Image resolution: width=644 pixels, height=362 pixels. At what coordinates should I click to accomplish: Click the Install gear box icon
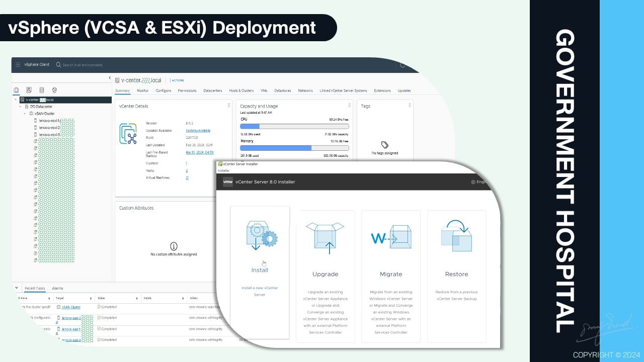[x=261, y=236]
